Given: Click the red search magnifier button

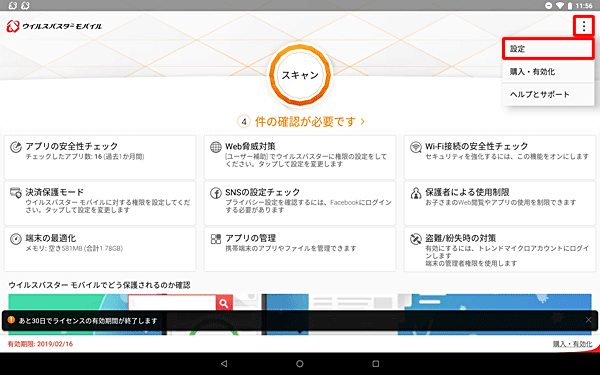Looking at the screenshot, I should coord(224,303).
